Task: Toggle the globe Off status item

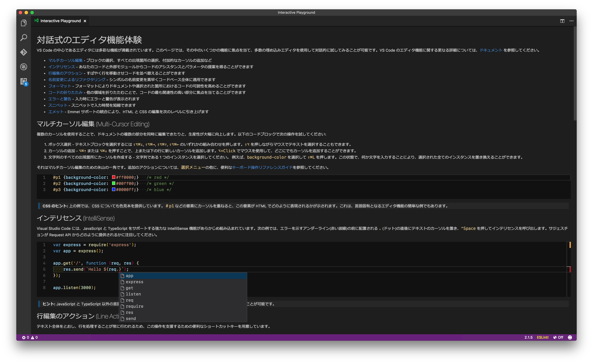Action: (x=558, y=337)
